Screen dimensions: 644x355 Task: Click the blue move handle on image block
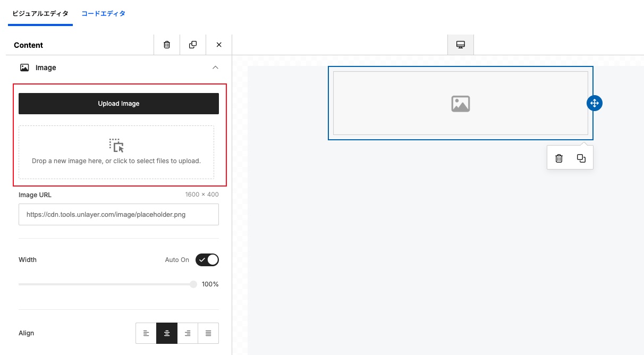[594, 103]
